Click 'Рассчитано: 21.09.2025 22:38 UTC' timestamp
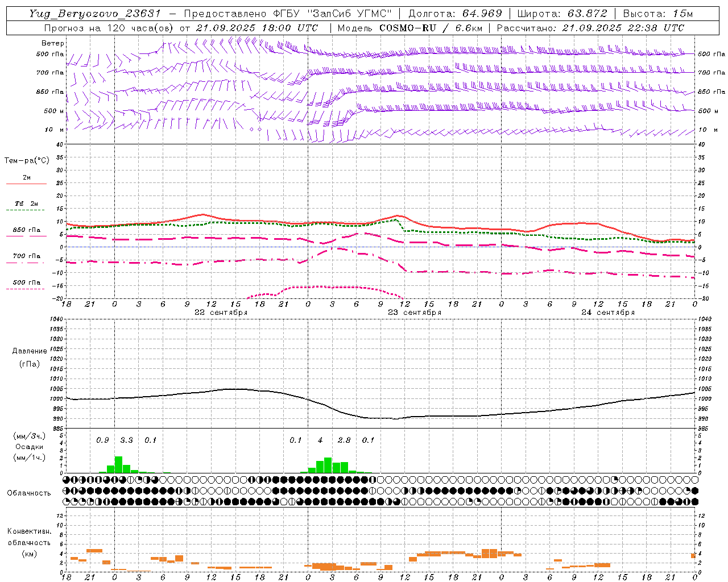 [590, 28]
